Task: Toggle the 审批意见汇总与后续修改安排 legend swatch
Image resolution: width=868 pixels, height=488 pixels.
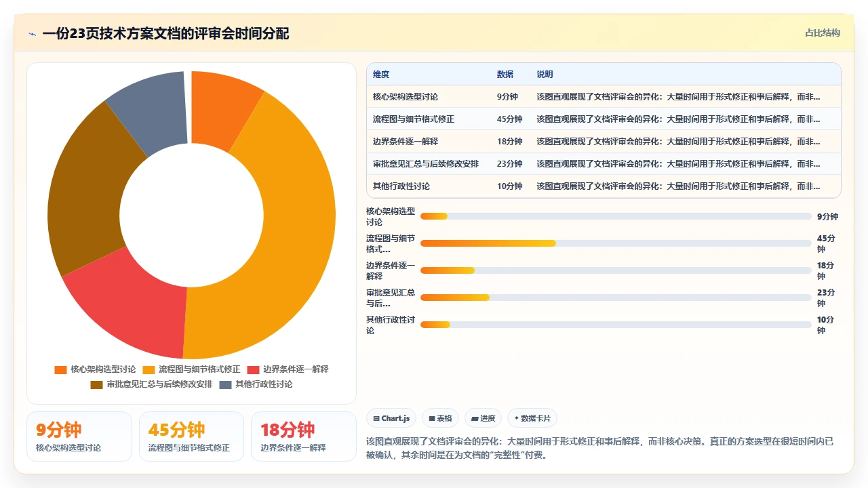Action: pyautogui.click(x=96, y=384)
